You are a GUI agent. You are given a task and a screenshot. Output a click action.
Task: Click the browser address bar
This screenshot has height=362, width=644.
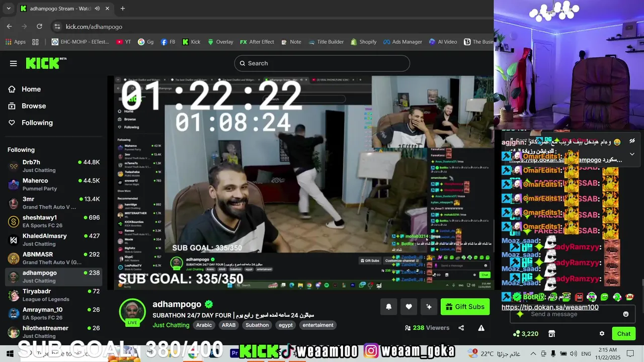[x=272, y=27]
